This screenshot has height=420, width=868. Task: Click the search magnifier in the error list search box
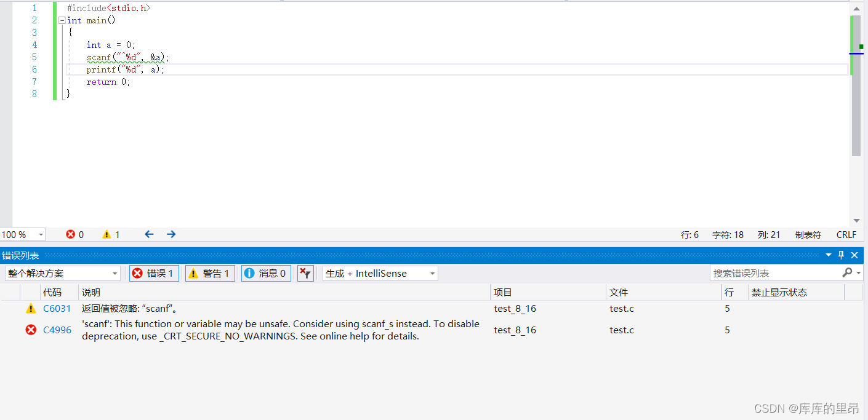tap(848, 272)
